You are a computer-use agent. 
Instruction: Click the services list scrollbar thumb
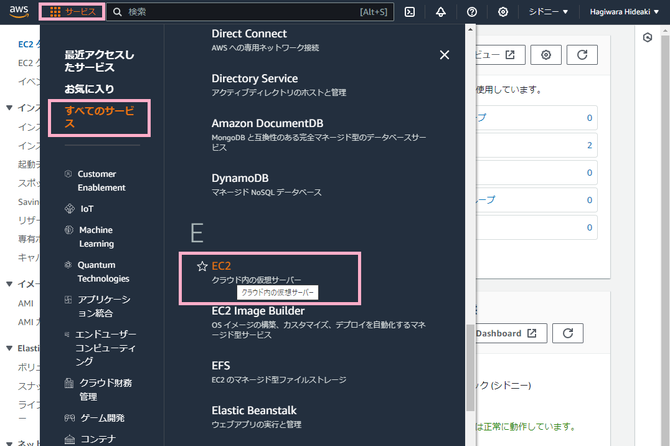point(470,367)
